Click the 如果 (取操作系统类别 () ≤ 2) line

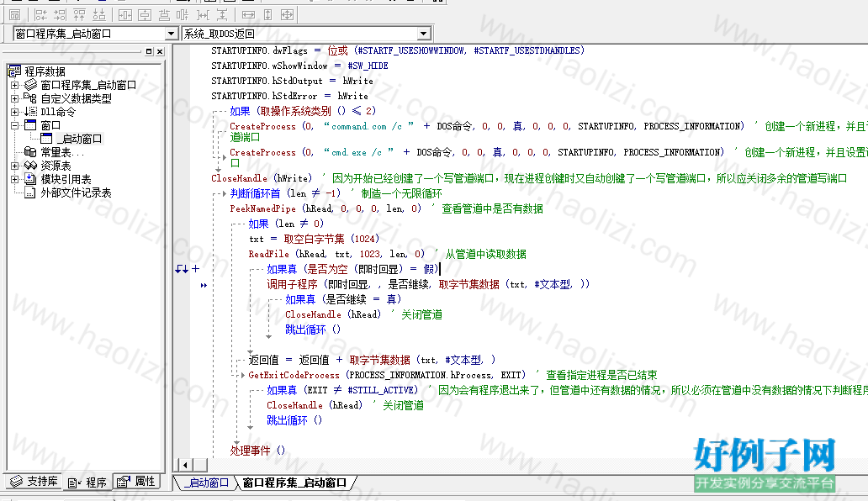tap(303, 111)
